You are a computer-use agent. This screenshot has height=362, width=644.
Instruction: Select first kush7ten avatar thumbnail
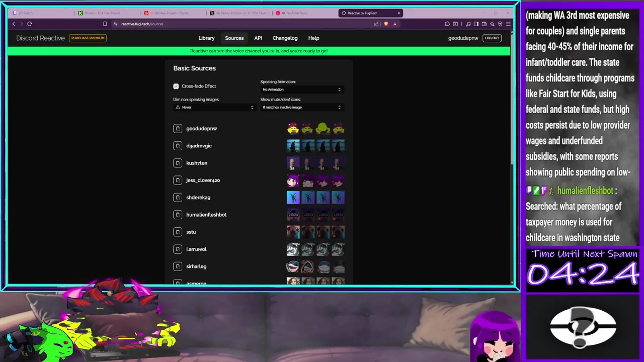[293, 163]
